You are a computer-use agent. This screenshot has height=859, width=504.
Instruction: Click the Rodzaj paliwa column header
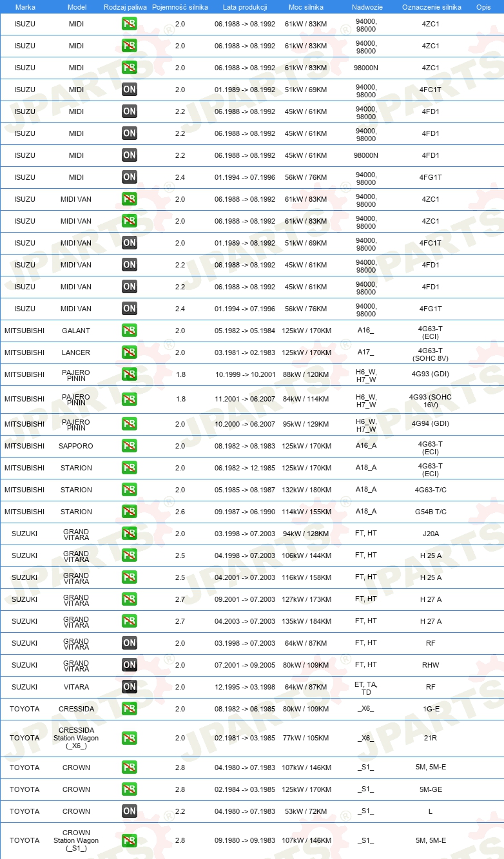tap(125, 6)
